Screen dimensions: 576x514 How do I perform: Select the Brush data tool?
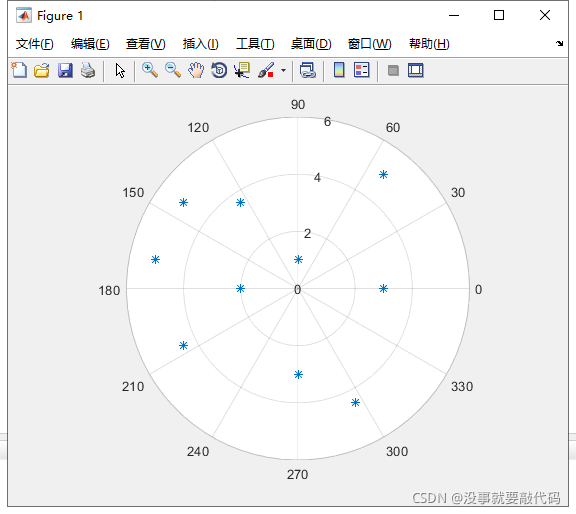(x=266, y=70)
